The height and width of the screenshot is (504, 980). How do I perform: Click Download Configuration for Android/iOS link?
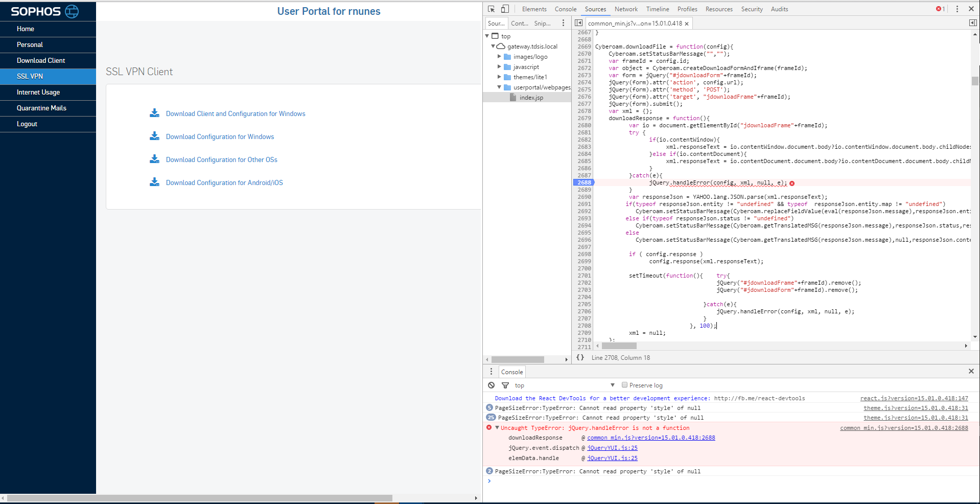(x=224, y=182)
